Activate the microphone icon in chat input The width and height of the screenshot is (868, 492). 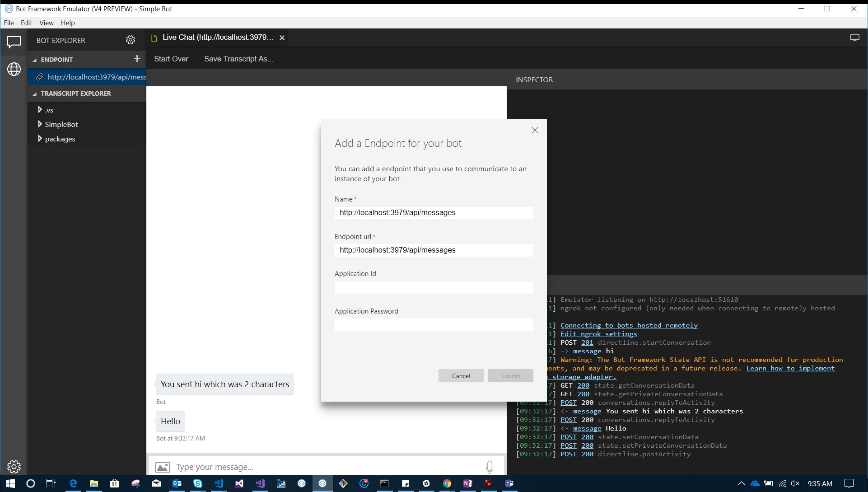(x=489, y=467)
